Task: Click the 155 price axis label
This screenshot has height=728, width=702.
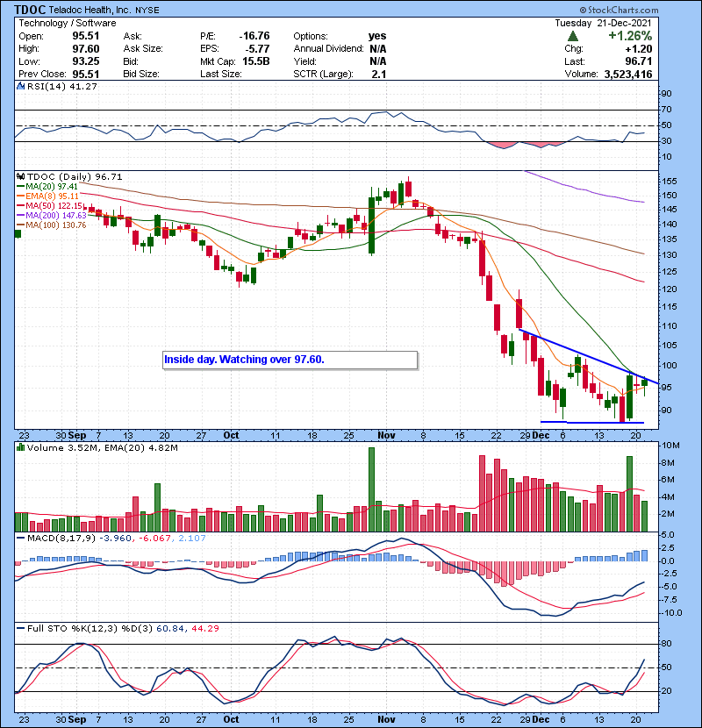Action: pyautogui.click(x=670, y=181)
